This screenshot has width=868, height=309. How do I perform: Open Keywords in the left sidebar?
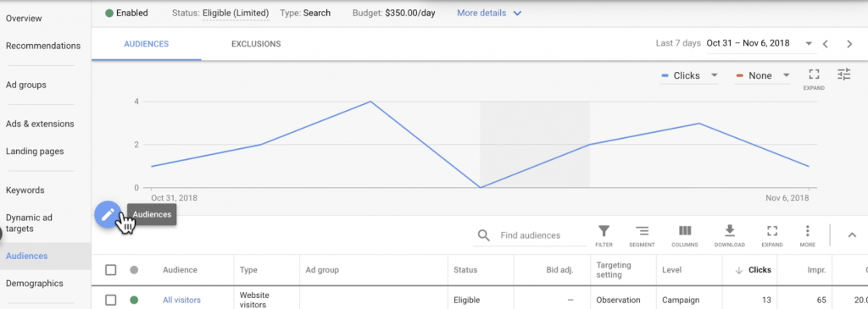tap(25, 190)
